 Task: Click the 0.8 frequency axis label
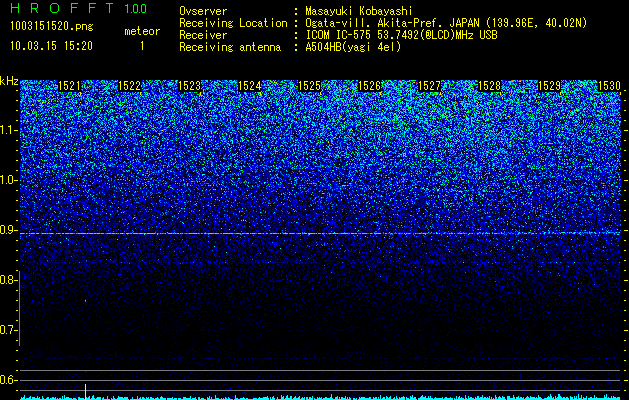tap(9, 280)
